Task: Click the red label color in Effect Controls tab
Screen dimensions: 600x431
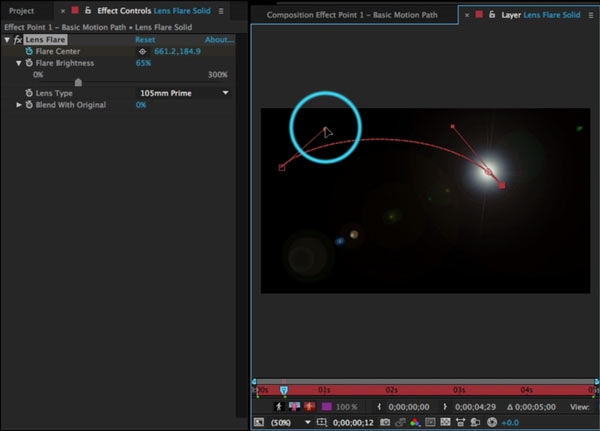Action: click(x=75, y=10)
